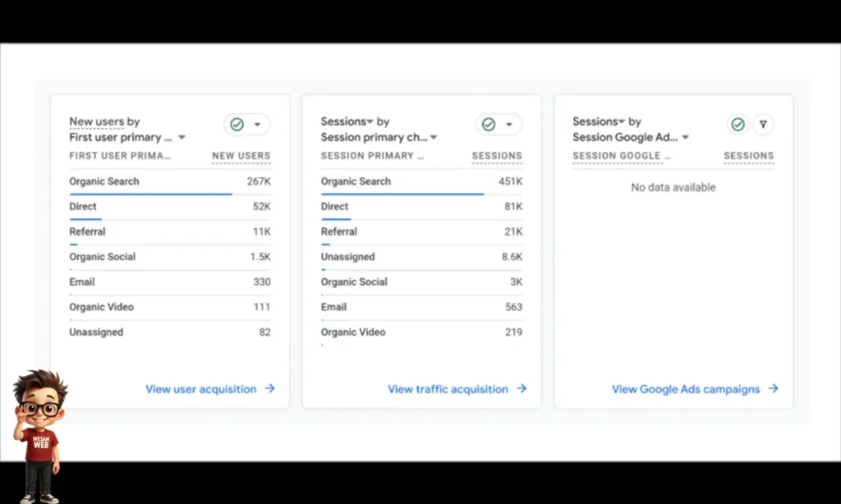Click arrow icon beside View user acquisition

pos(269,389)
